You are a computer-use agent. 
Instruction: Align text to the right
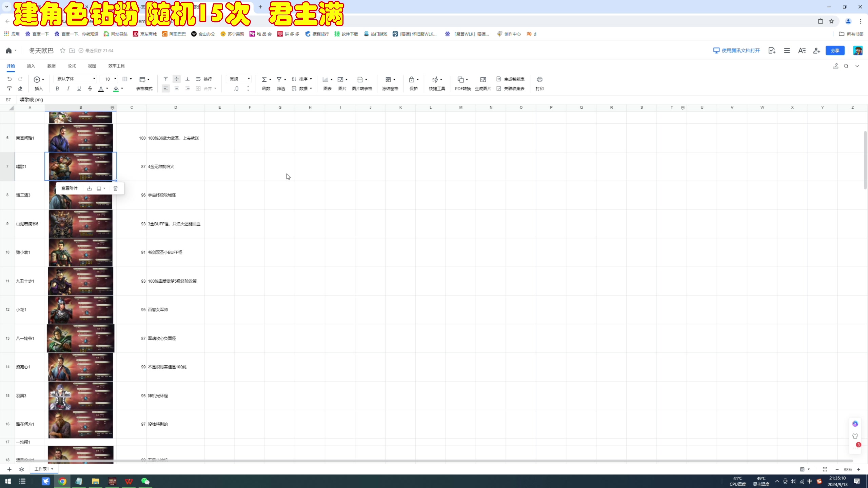pos(188,88)
